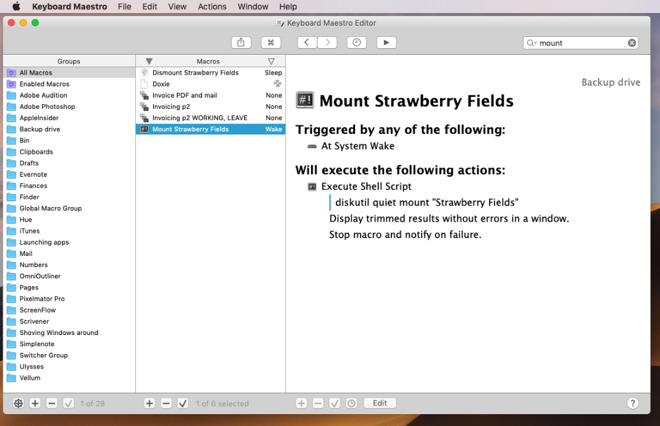Select the Adobe Audition group
Image resolution: width=660 pixels, height=426 pixels.
coord(69,96)
